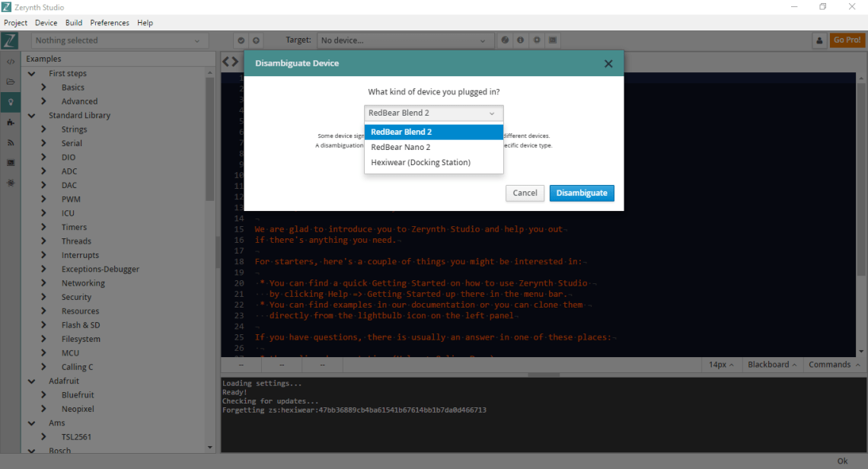Open the device kind dropdown in dialog
Image resolution: width=868 pixels, height=469 pixels.
(433, 113)
